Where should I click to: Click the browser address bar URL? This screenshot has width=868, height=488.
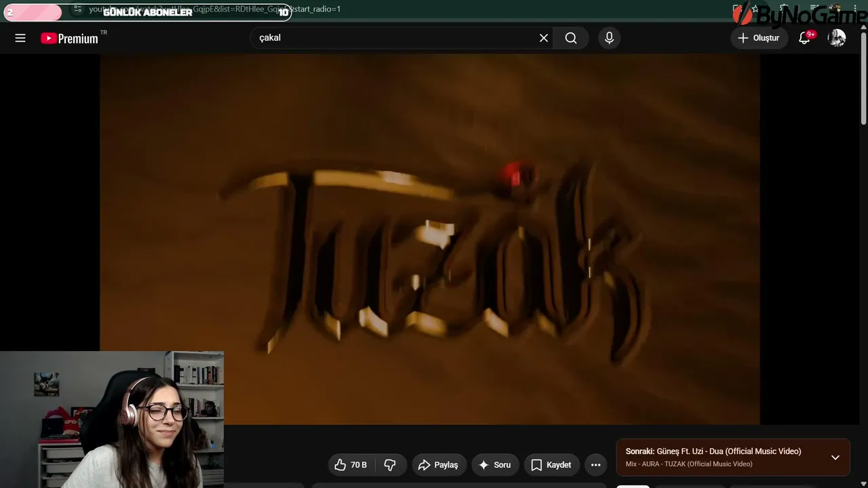(214, 9)
